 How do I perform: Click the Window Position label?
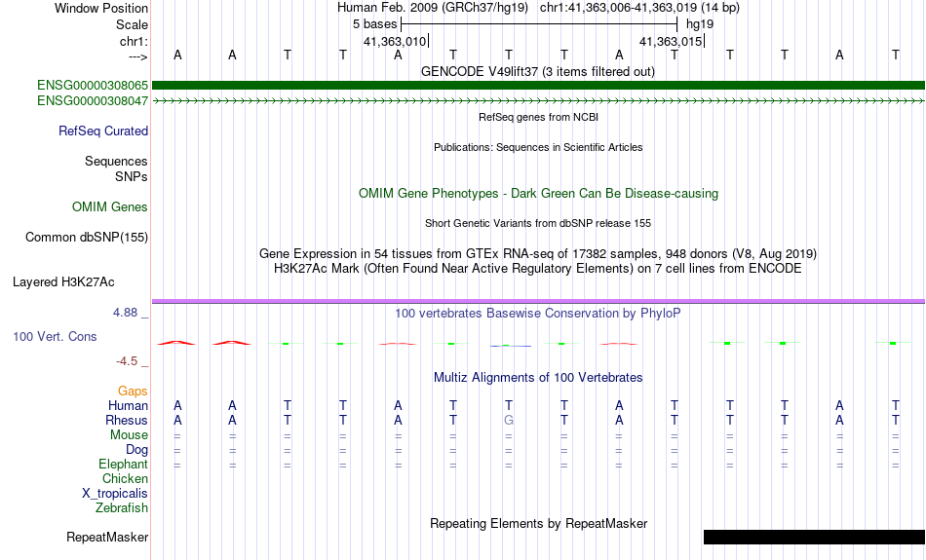(101, 8)
